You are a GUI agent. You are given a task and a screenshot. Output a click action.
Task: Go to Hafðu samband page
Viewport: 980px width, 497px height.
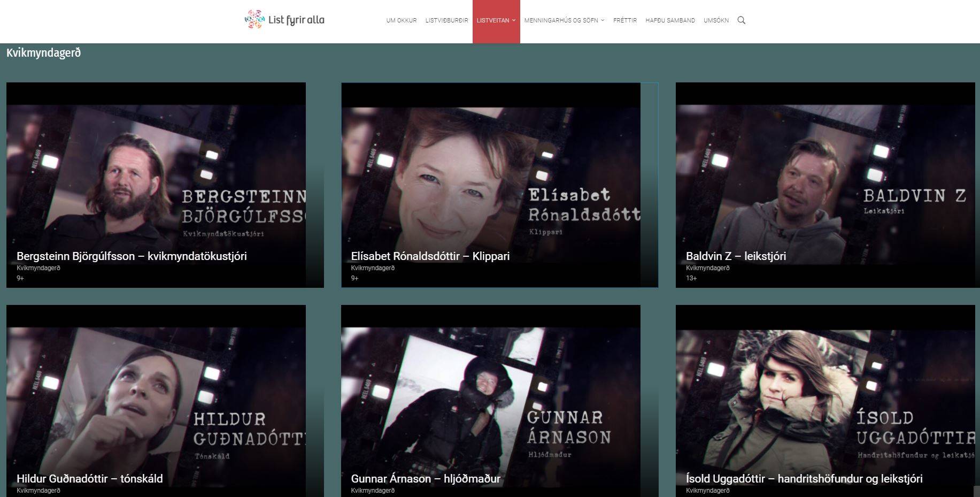[x=670, y=20]
